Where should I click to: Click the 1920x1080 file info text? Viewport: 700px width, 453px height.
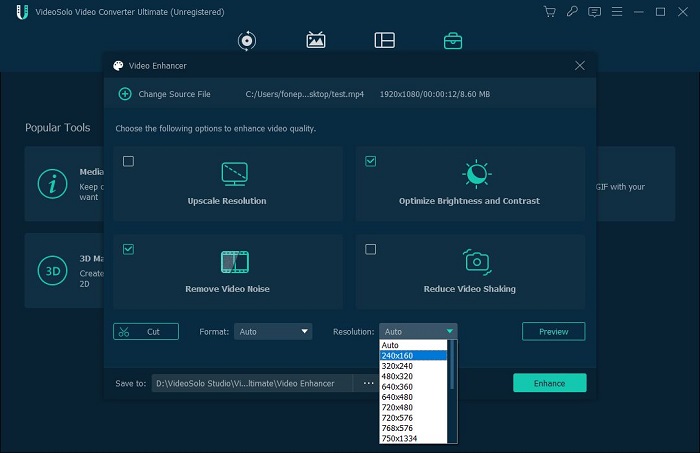435,94
